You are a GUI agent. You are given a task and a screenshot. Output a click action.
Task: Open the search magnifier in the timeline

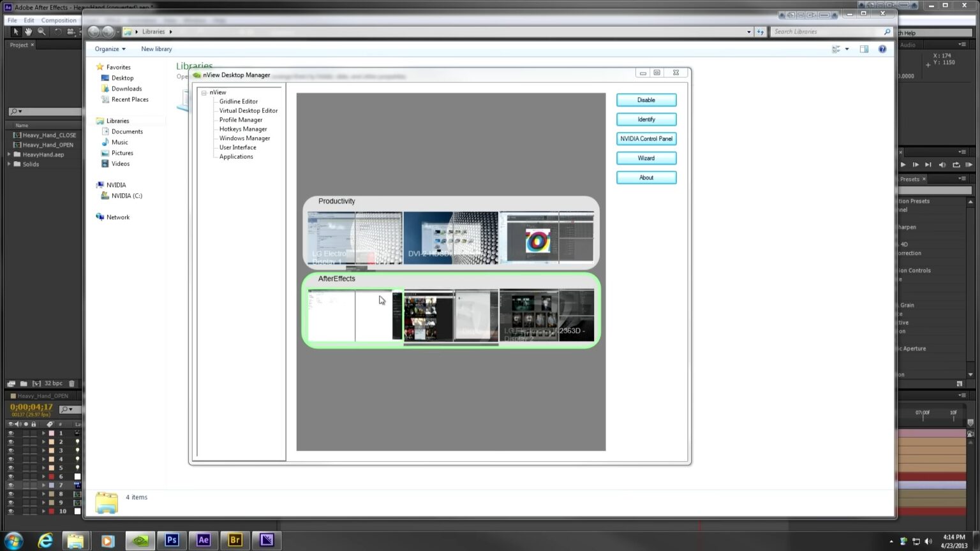point(64,409)
